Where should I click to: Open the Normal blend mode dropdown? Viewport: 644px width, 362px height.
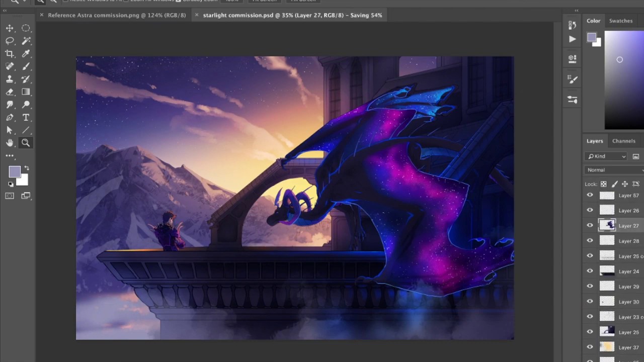pyautogui.click(x=615, y=170)
